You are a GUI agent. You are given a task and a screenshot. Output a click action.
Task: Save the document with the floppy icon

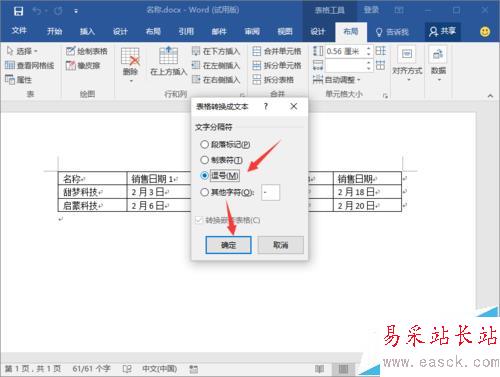pos(18,11)
